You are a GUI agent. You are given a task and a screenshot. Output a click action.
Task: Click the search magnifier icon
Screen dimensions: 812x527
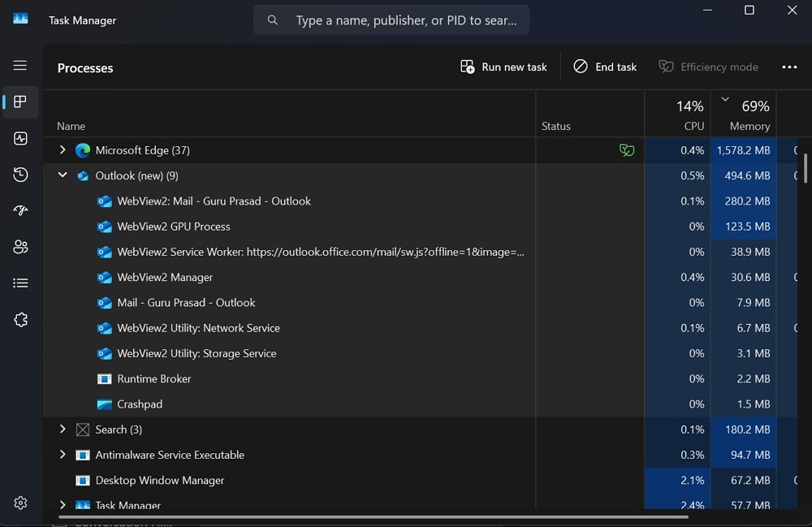272,20
